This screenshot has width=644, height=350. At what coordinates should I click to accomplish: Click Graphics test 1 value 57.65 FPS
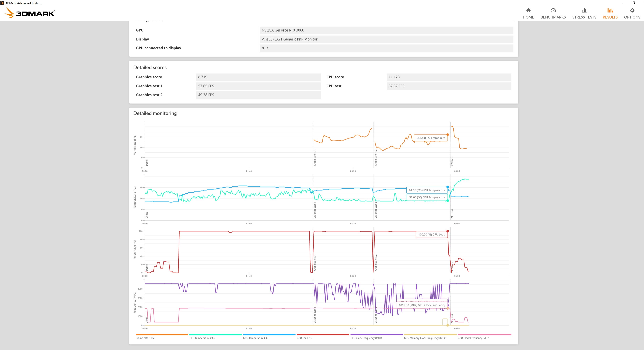click(x=258, y=86)
